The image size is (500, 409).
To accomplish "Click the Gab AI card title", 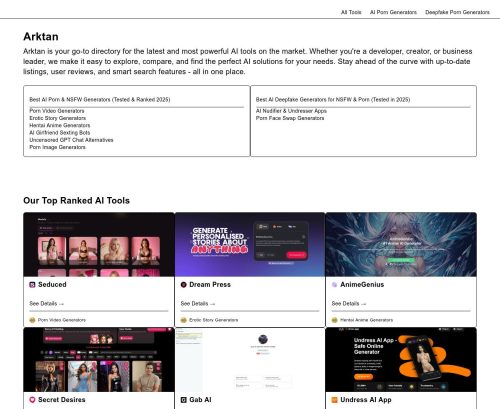I will pyautogui.click(x=200, y=400).
